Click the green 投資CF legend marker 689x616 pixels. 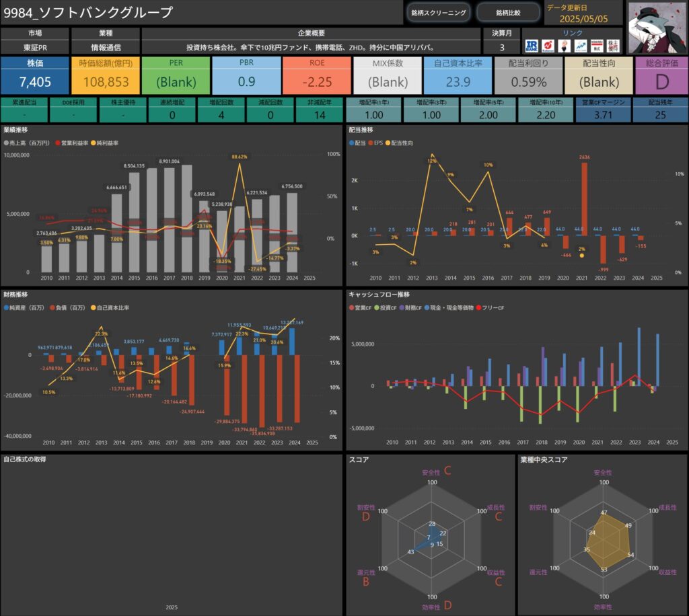click(x=377, y=308)
